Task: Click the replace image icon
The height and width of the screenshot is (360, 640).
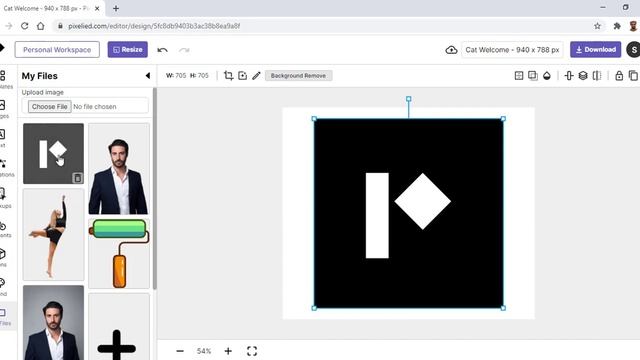Action: [x=242, y=76]
